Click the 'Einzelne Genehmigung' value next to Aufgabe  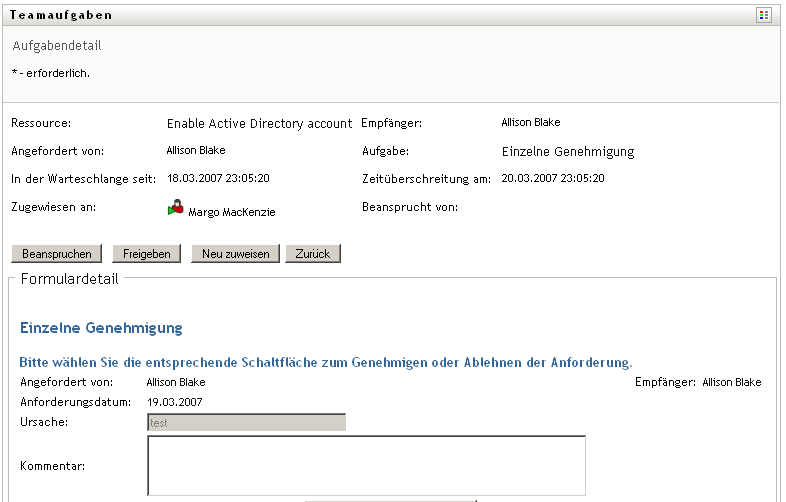pos(568,151)
